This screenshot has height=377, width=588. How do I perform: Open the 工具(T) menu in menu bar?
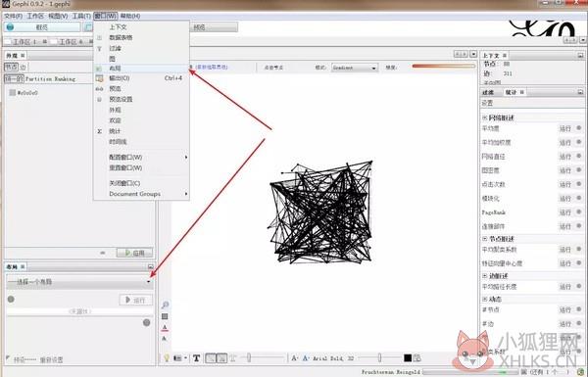point(81,16)
